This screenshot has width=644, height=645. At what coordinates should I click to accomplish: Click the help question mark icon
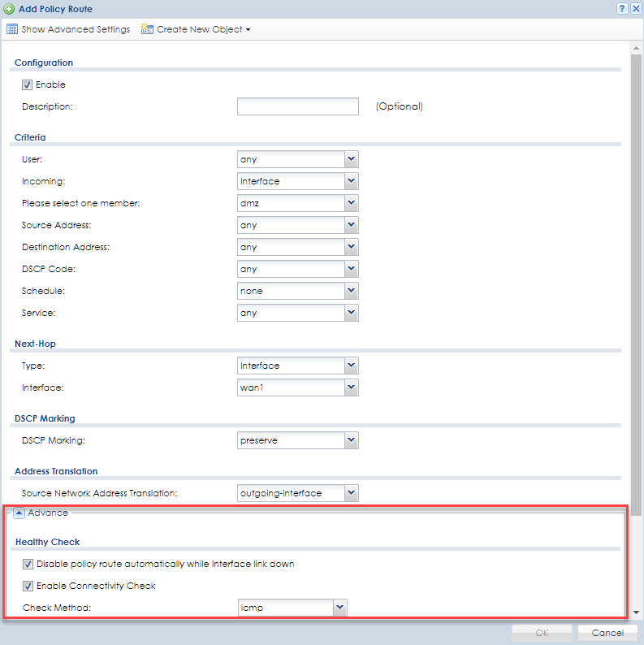click(622, 8)
